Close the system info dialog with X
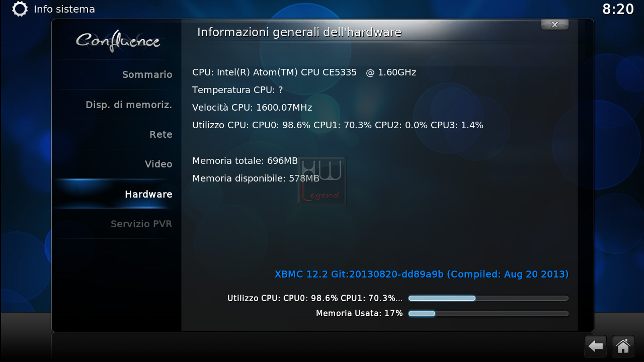 (555, 25)
